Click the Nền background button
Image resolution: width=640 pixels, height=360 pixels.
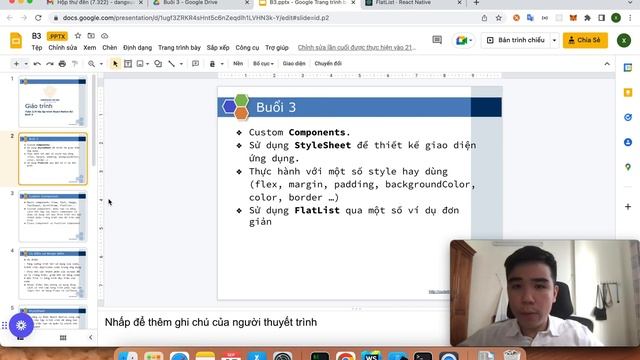pyautogui.click(x=238, y=64)
